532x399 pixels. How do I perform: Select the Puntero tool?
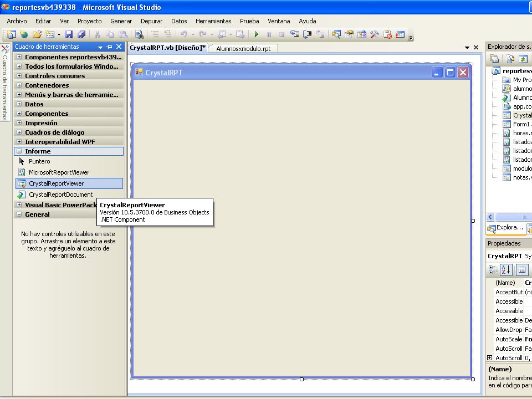pos(69,161)
